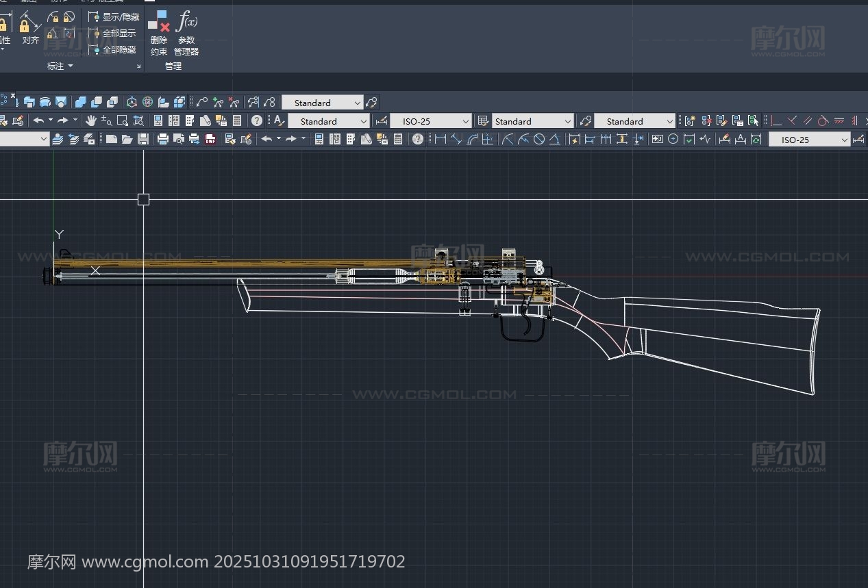Click the Undo arrow in the second toolbar row
The width and height of the screenshot is (868, 588).
tap(39, 121)
